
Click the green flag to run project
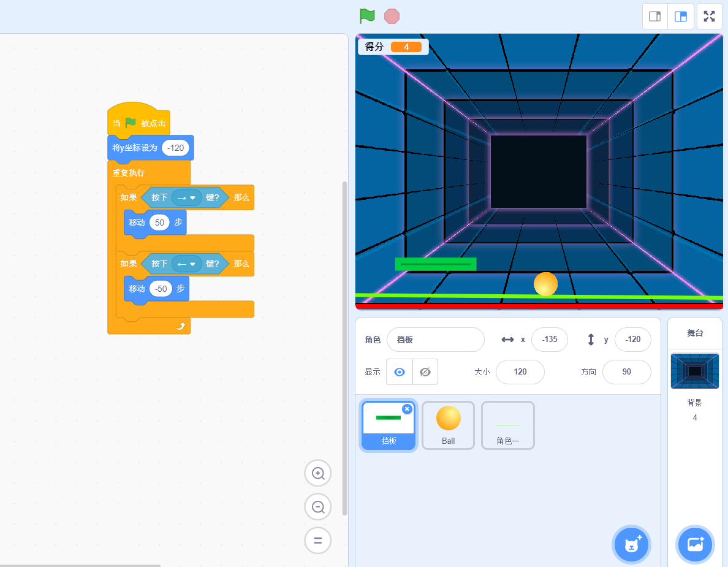coord(367,16)
